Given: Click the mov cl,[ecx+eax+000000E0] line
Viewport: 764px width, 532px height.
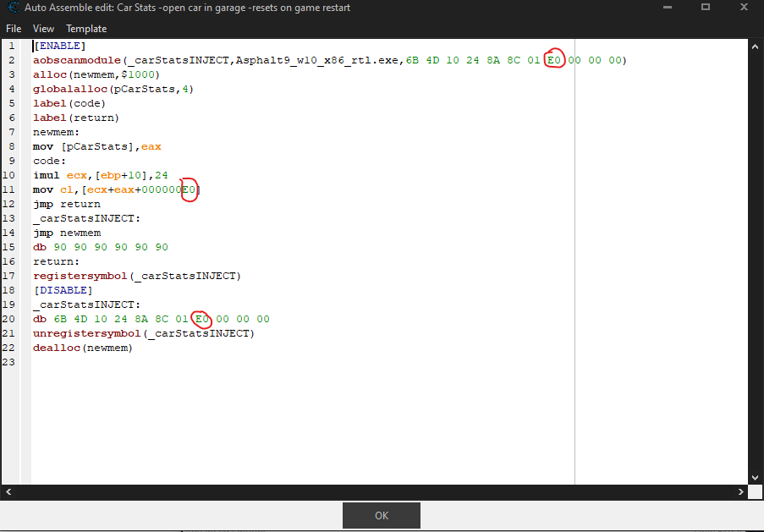Looking at the screenshot, I should click(x=117, y=189).
